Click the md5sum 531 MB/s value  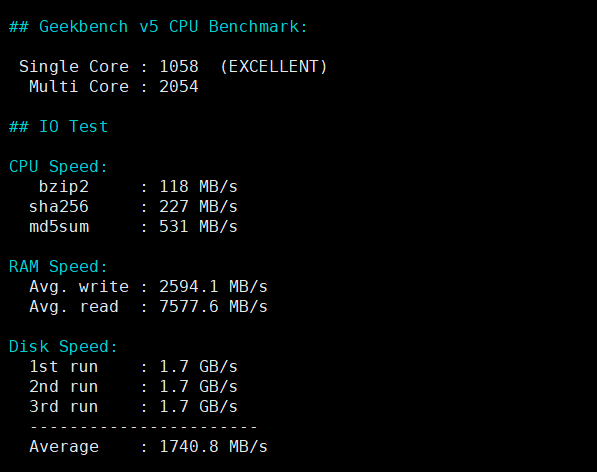198,227
